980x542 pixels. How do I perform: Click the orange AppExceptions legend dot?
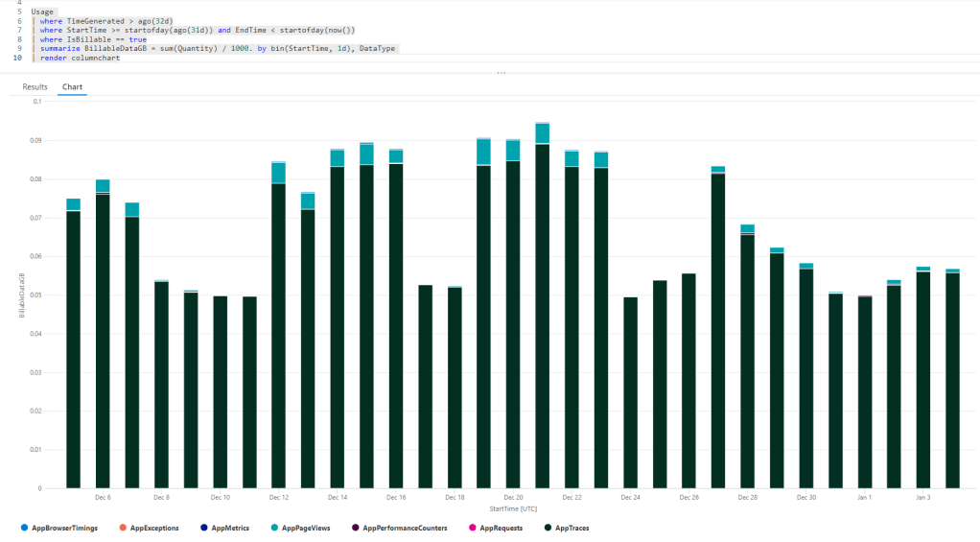pos(122,528)
